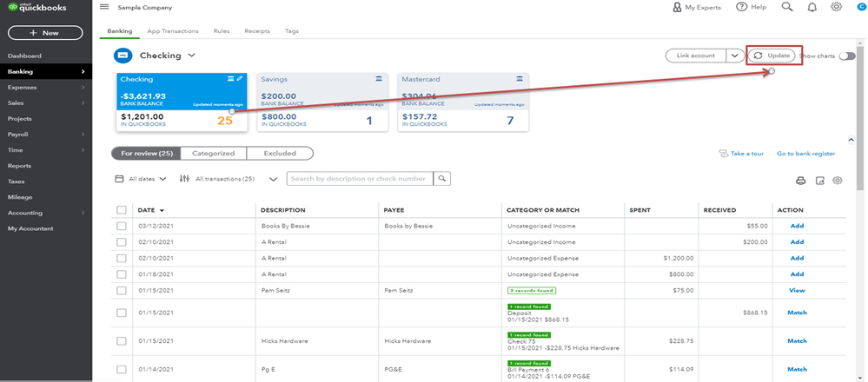Click the user profile avatar
The width and height of the screenshot is (868, 382).
click(863, 7)
